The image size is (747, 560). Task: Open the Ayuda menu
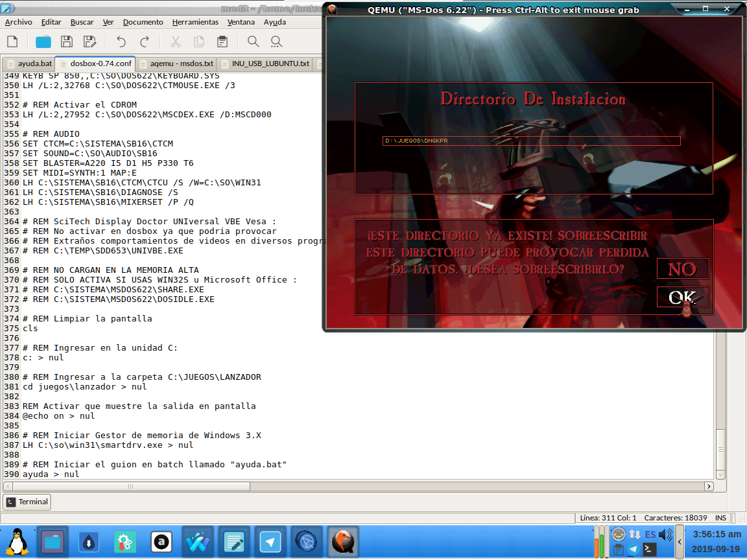275,22
